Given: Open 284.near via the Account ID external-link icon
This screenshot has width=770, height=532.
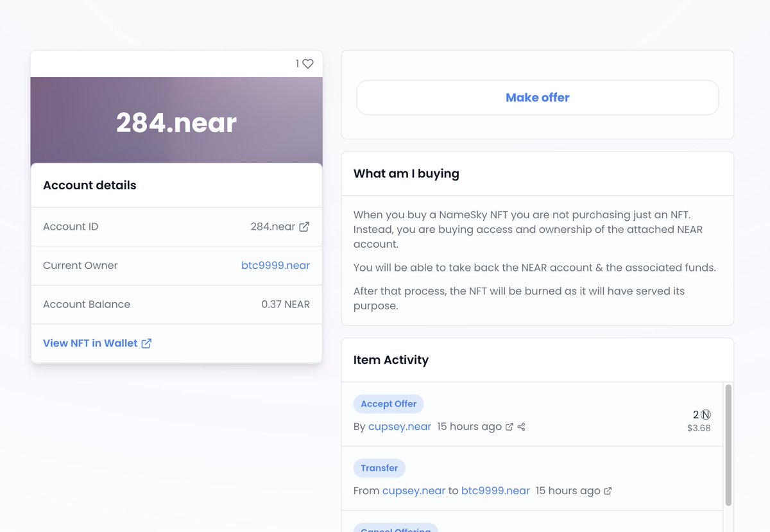Looking at the screenshot, I should [304, 227].
